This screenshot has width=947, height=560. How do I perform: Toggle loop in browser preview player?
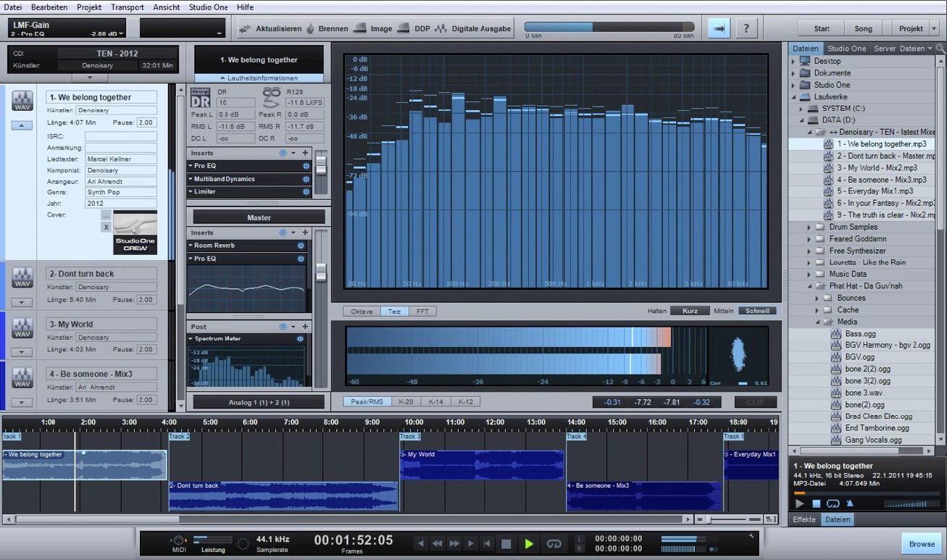(833, 503)
